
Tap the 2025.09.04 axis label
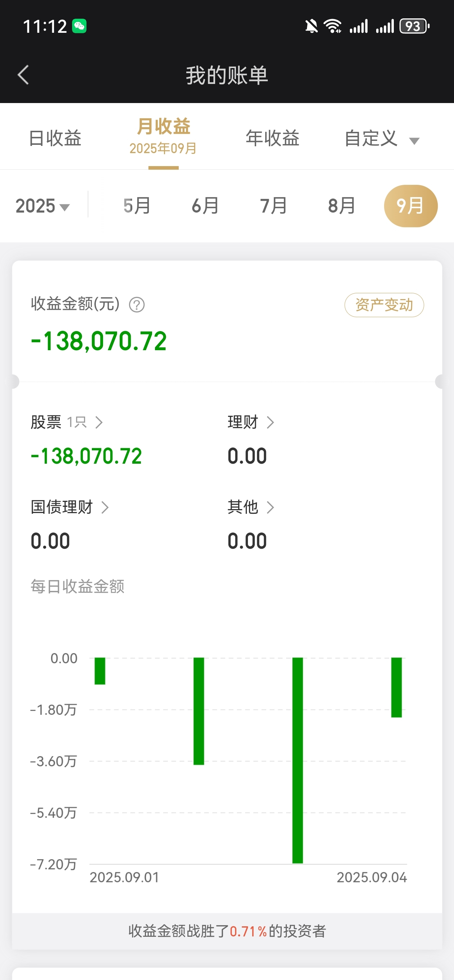372,877
